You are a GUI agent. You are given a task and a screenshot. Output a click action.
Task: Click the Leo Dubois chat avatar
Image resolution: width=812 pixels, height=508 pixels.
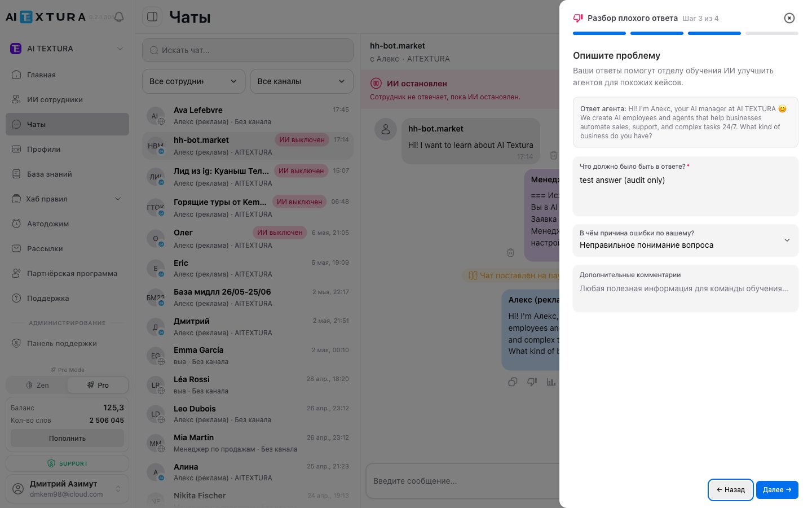[155, 414]
